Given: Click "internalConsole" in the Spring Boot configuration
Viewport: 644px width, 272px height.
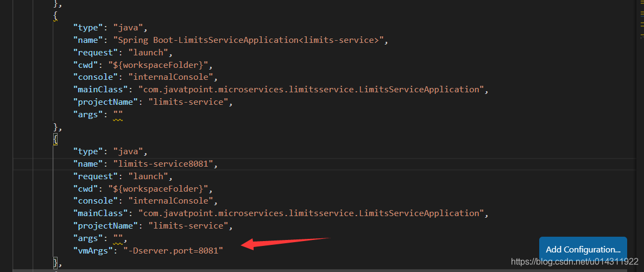Looking at the screenshot, I should pyautogui.click(x=171, y=77).
